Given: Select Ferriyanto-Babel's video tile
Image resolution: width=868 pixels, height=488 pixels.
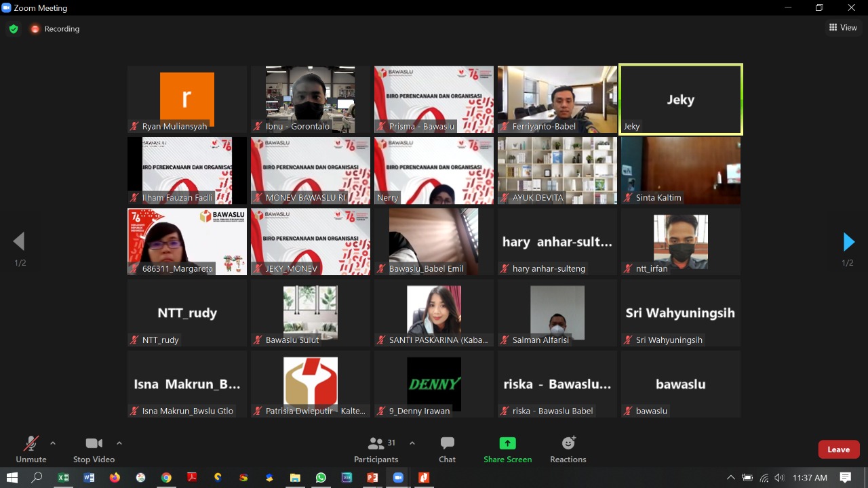Looking at the screenshot, I should [557, 99].
